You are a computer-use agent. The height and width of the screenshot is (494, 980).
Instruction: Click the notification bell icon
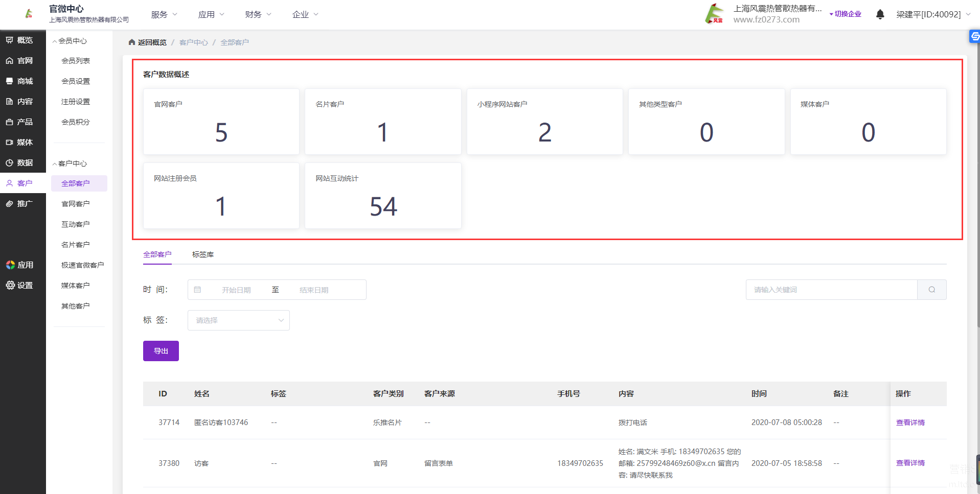click(880, 14)
